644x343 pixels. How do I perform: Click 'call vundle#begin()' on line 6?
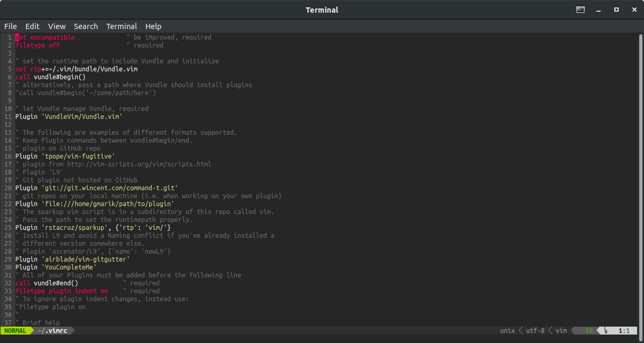click(51, 77)
